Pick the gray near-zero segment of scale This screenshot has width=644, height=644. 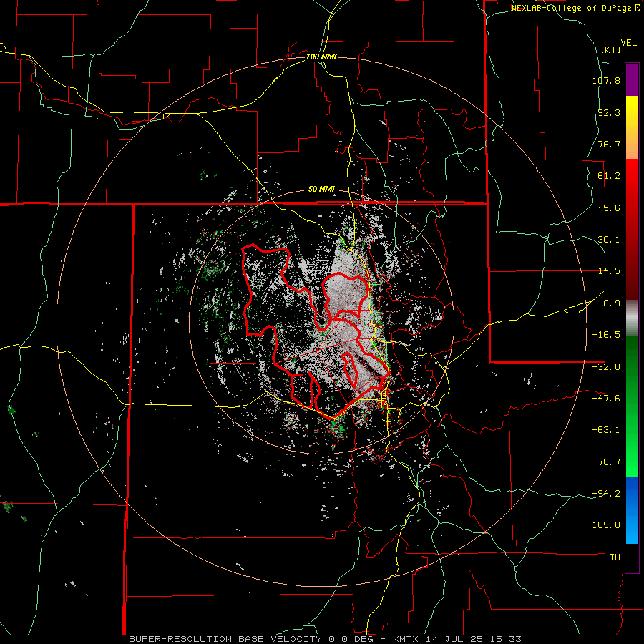click(x=632, y=318)
